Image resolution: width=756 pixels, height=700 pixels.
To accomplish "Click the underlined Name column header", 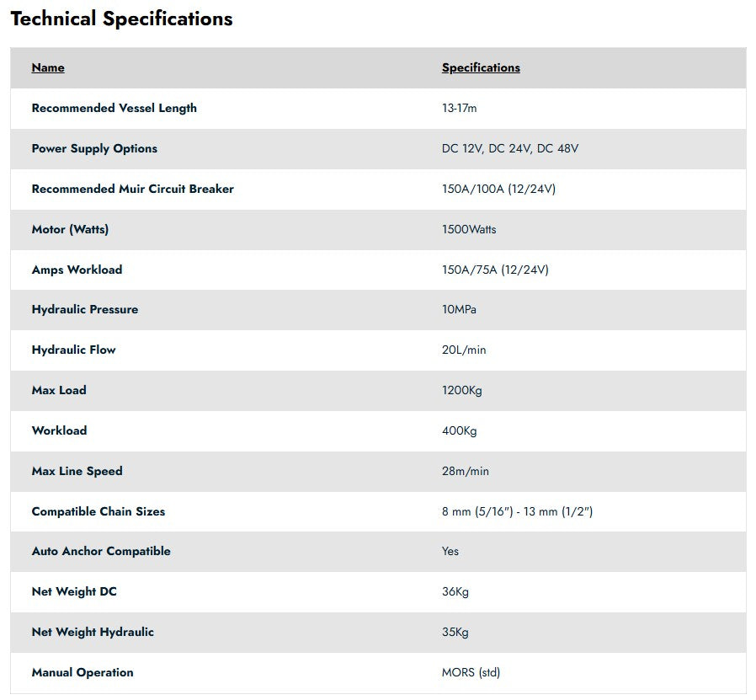I will (x=48, y=67).
